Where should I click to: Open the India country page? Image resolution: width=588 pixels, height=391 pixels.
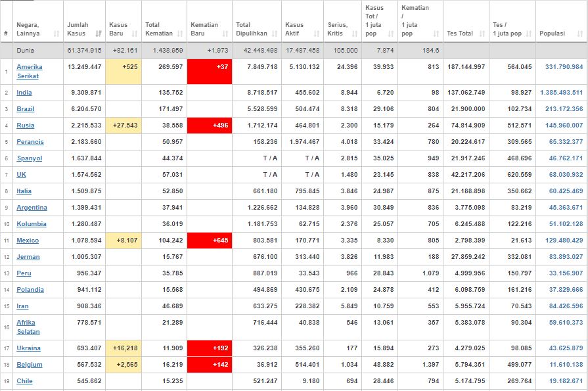[x=24, y=92]
